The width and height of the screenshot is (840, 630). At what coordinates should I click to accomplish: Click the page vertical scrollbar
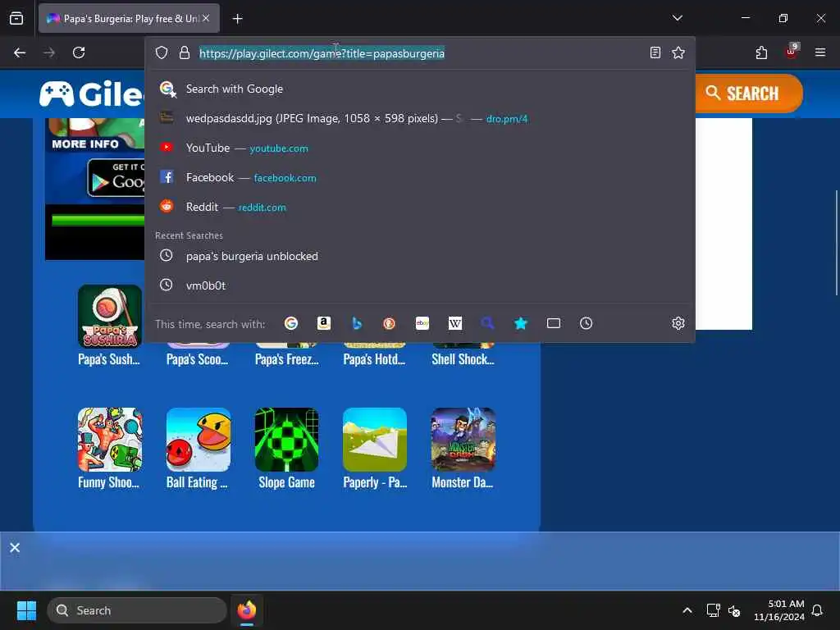pos(836,242)
